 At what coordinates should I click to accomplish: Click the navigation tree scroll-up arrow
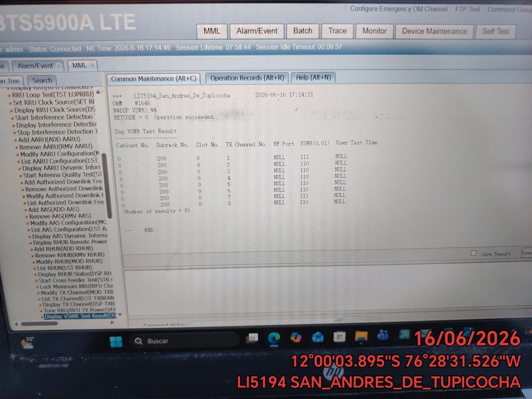pos(98,92)
